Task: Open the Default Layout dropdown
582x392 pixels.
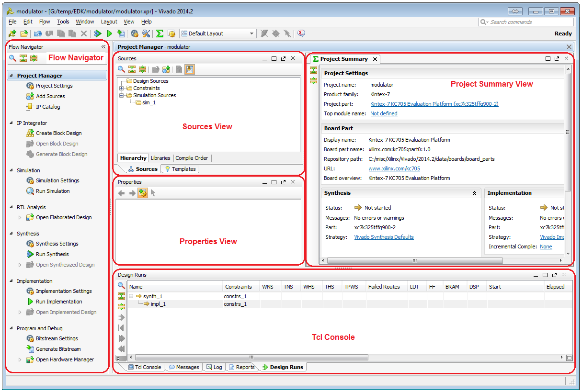Action: tap(218, 34)
